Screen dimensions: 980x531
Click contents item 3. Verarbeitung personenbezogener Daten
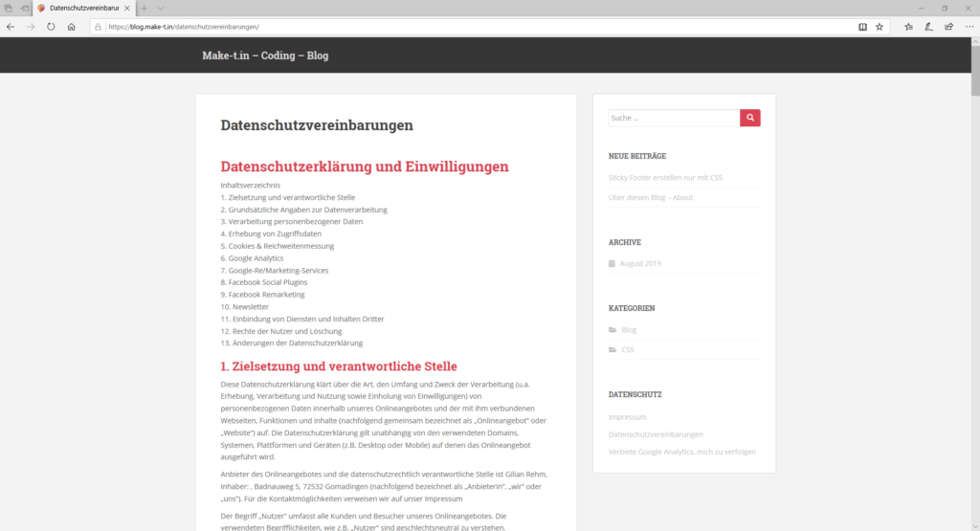coord(291,222)
